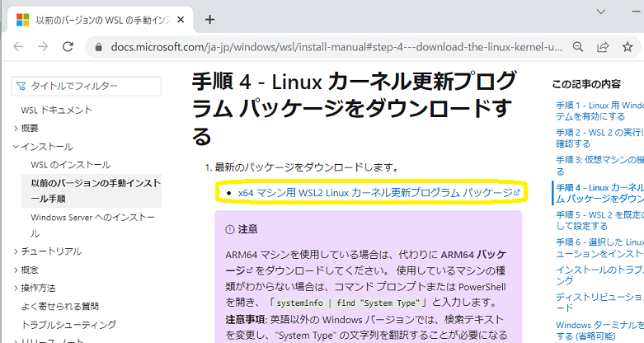644x343 pixels.
Task: Open WSL のインストール page
Action: click(x=71, y=165)
